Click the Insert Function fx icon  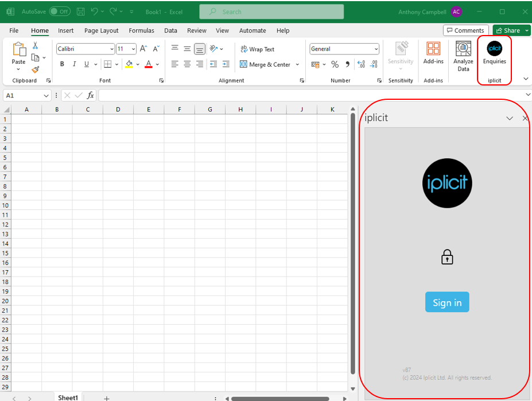90,95
